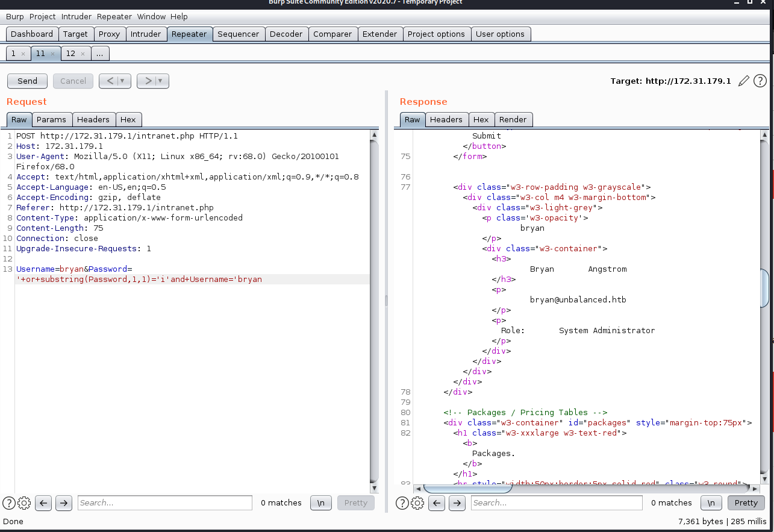Close Repeater tab 1

click(23, 54)
